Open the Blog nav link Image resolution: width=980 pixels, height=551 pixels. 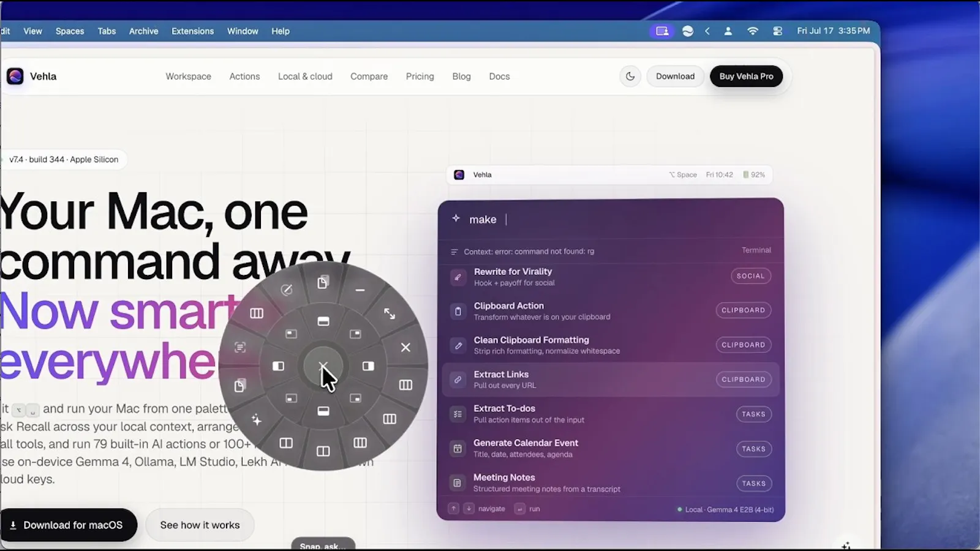(461, 77)
